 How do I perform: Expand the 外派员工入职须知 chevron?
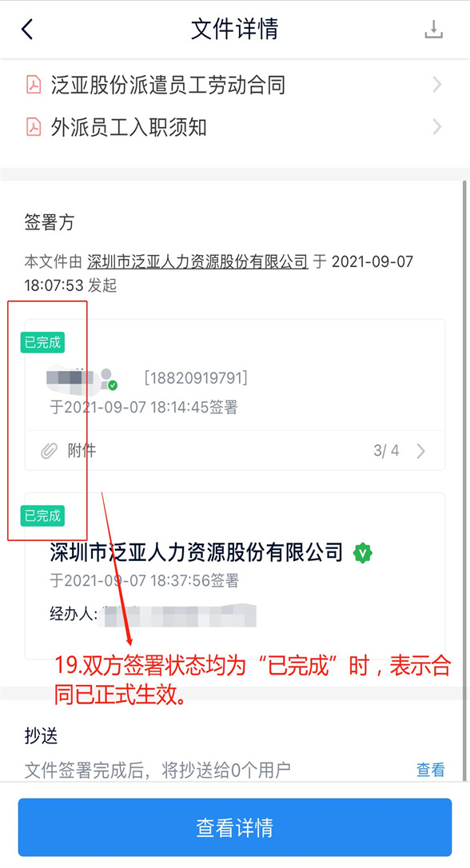click(x=436, y=127)
